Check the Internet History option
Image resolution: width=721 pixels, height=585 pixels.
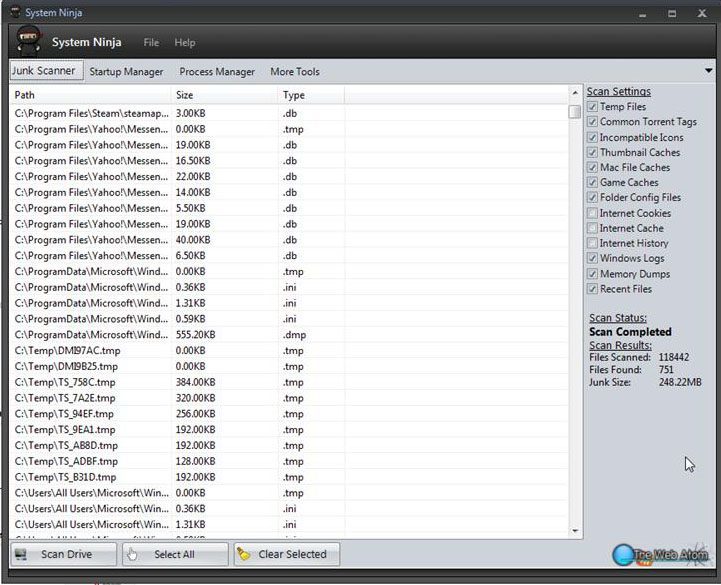point(592,243)
